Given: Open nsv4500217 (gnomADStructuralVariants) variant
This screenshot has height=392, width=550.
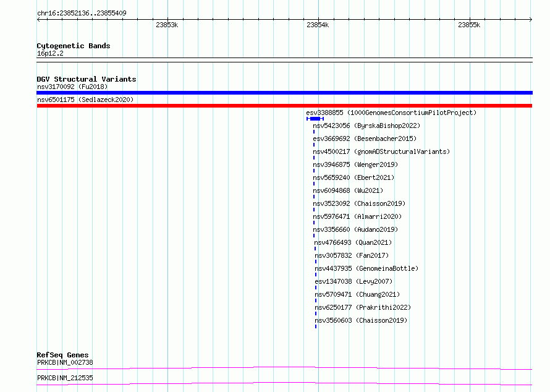Looking at the screenshot, I should point(381,151).
